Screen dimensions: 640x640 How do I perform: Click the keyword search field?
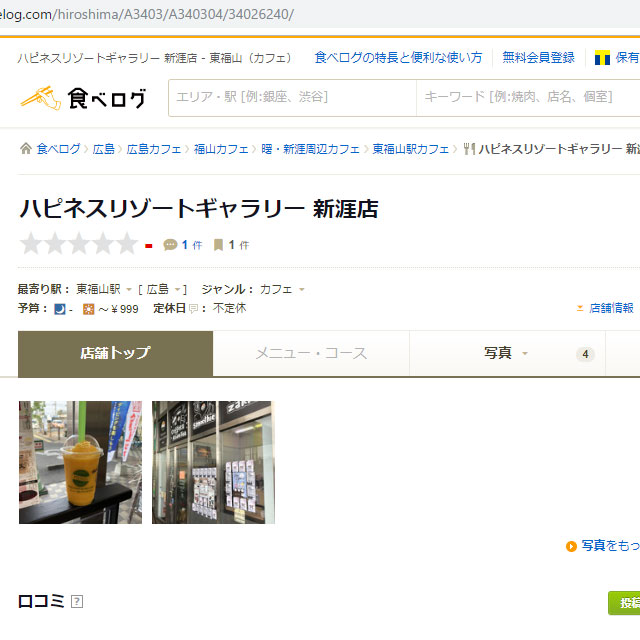[528, 98]
